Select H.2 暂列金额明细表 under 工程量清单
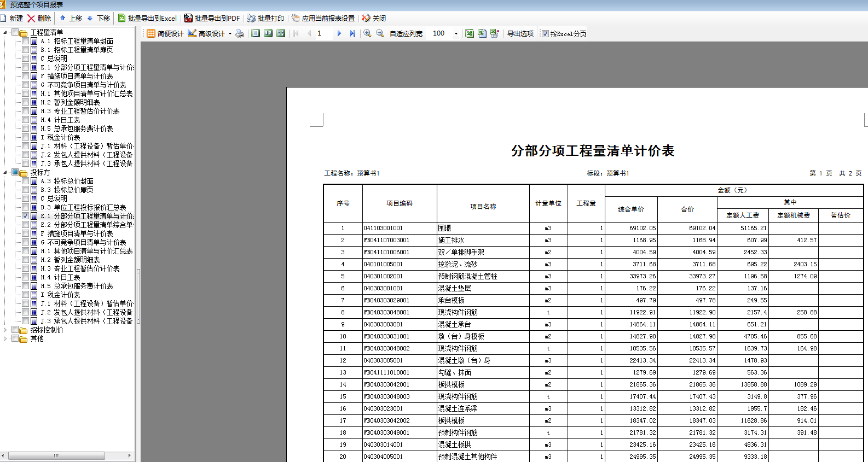This screenshot has height=462, width=868. pyautogui.click(x=70, y=102)
